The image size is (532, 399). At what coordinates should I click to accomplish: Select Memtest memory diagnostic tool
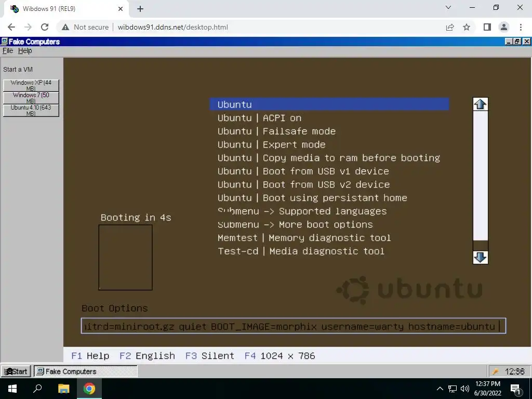pos(304,237)
